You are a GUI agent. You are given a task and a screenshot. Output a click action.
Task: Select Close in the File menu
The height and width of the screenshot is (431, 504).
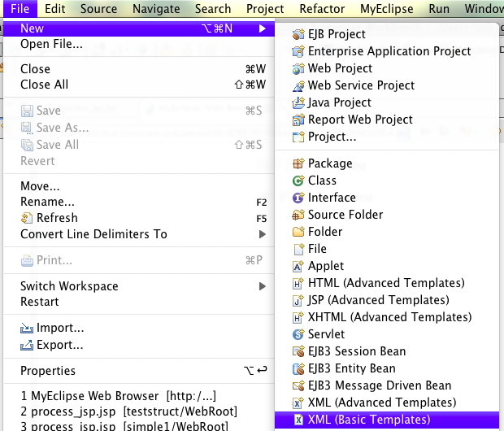pos(139,69)
